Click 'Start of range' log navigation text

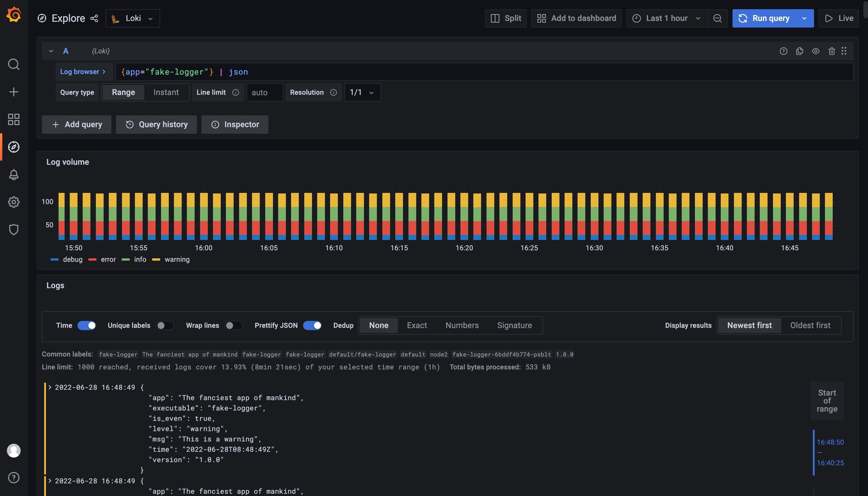point(827,401)
